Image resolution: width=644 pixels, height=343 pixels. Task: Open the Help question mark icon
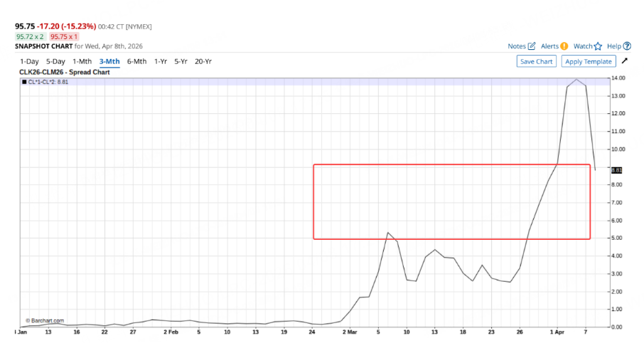click(x=627, y=46)
